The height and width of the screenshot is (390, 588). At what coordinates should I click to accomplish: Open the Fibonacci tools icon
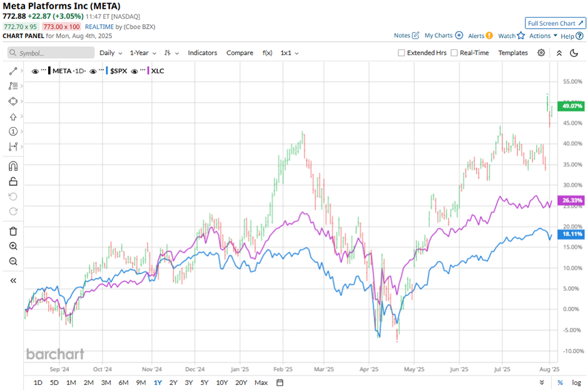pos(13,86)
